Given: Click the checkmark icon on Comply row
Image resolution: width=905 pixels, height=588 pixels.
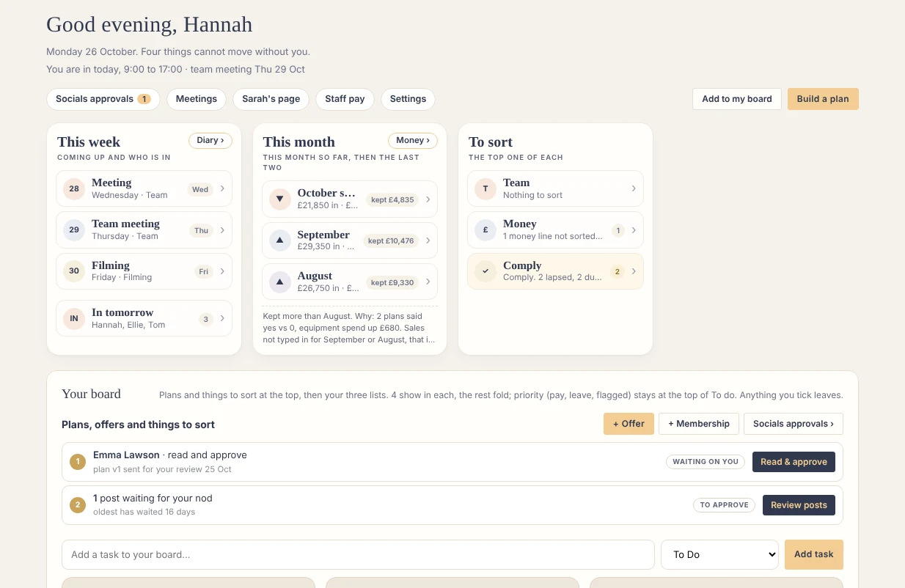Looking at the screenshot, I should click(x=486, y=271).
